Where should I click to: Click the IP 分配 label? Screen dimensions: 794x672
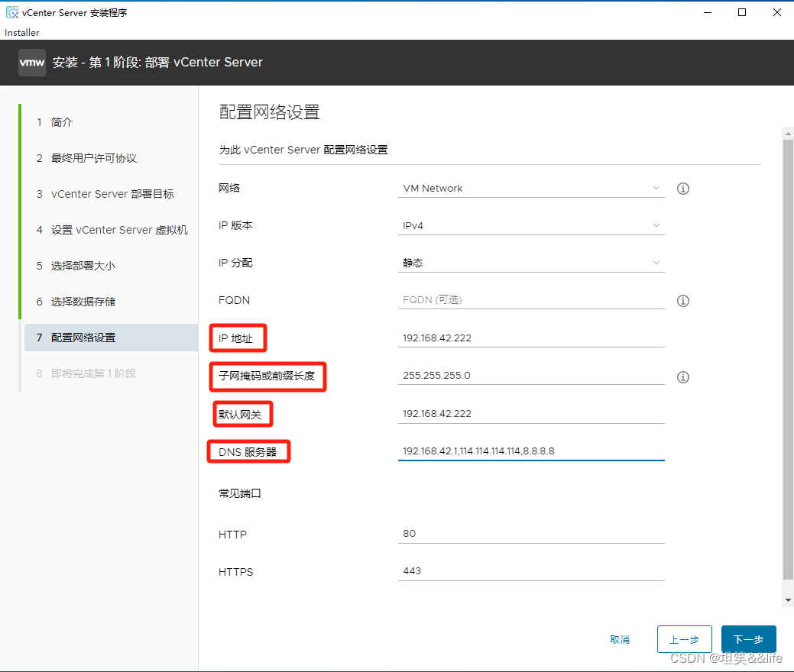235,263
